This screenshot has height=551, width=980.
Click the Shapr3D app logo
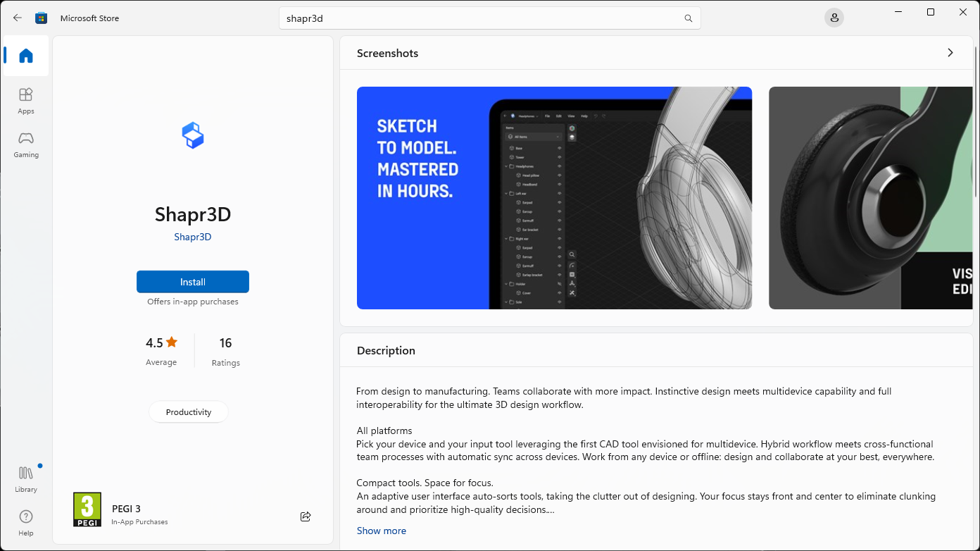pyautogui.click(x=193, y=135)
